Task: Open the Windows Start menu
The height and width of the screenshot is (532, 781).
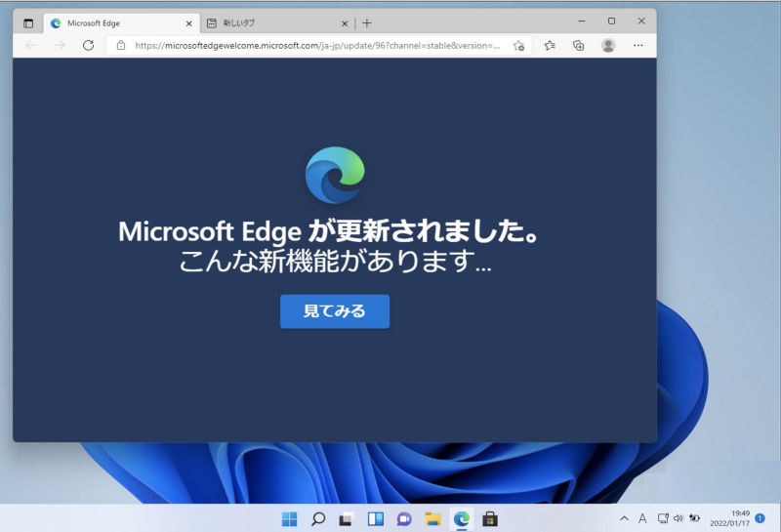Action: coord(289,519)
